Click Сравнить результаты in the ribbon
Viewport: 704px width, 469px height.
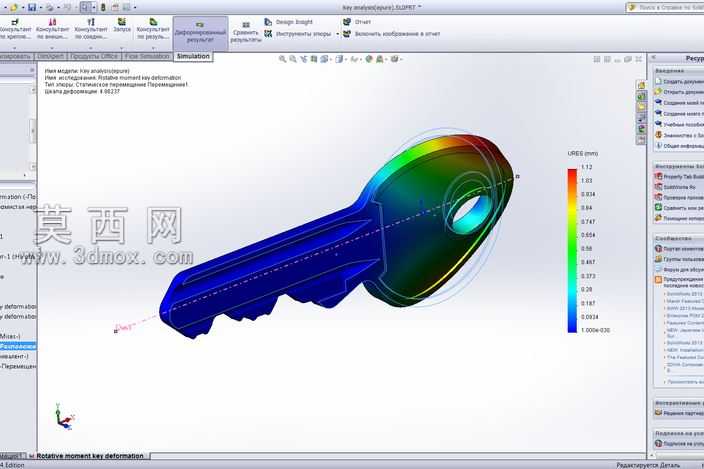(246, 32)
